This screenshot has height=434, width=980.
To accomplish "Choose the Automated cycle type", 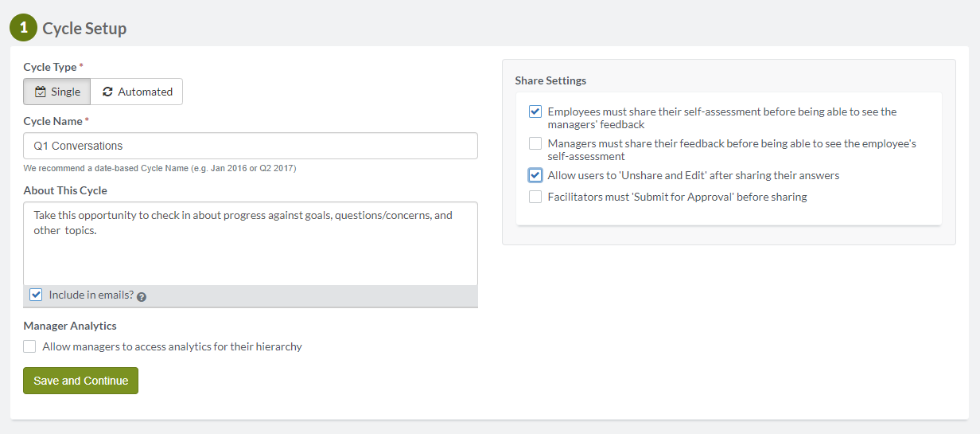I will (x=137, y=92).
